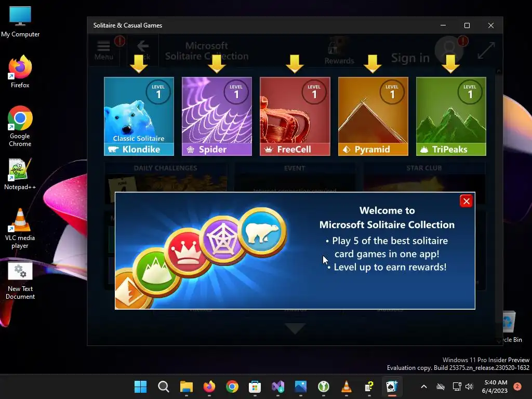
Task: Open Visual Studio from taskbar
Action: point(278,387)
